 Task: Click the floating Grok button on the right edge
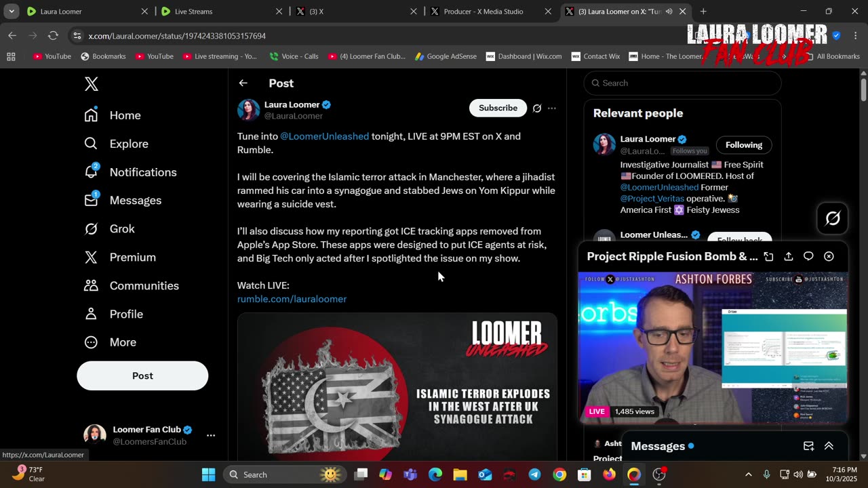click(833, 218)
